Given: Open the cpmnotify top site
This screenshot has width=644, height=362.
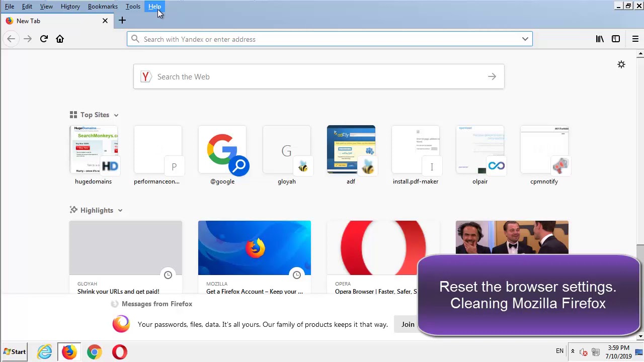Looking at the screenshot, I should click(x=544, y=155).
